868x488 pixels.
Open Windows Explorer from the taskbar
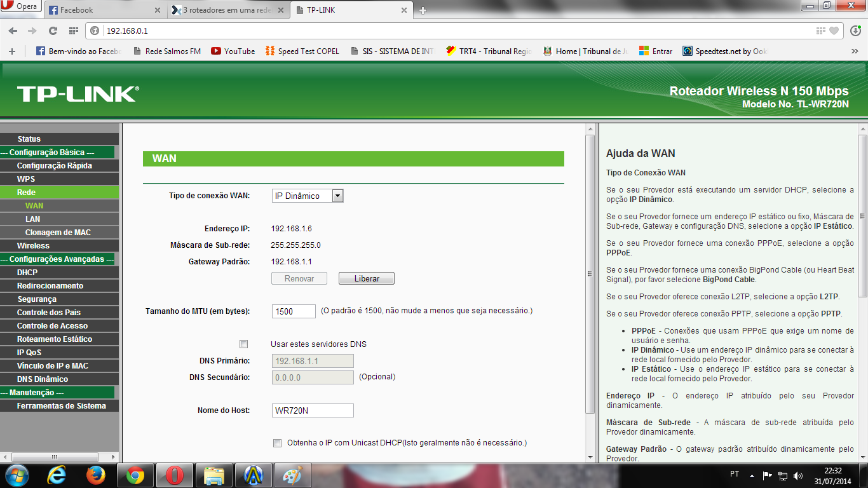214,475
